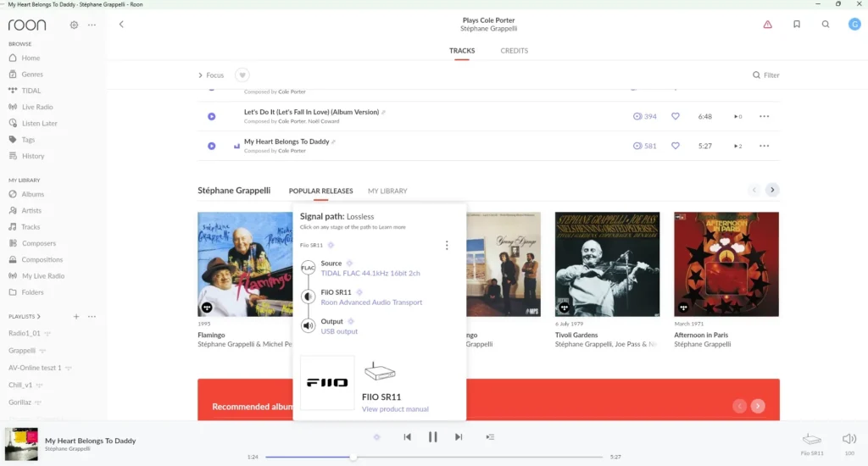The height and width of the screenshot is (466, 868).
Task: Expand the Playlists section chevron
Action: (x=39, y=317)
